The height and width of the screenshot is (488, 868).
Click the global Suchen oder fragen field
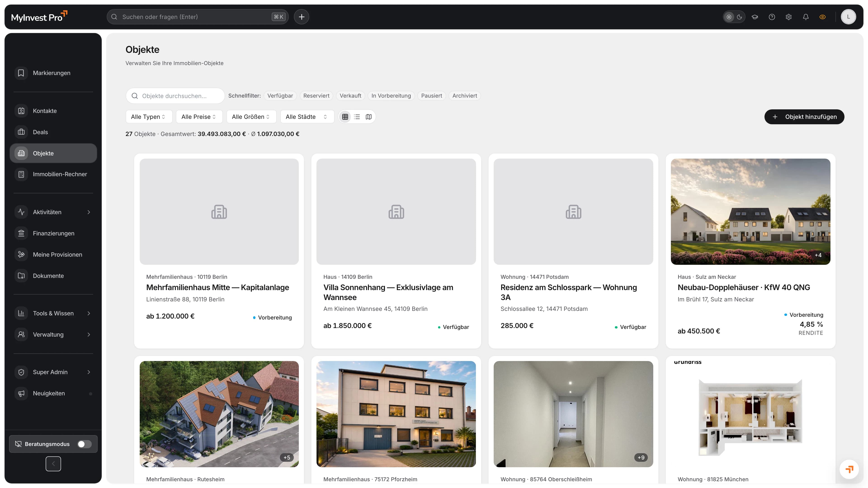(x=198, y=17)
